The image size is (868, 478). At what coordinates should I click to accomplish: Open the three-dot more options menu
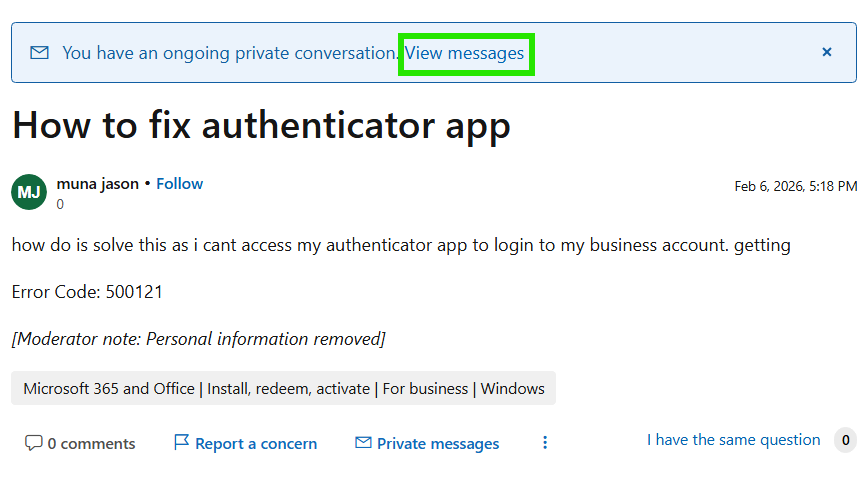(x=545, y=442)
